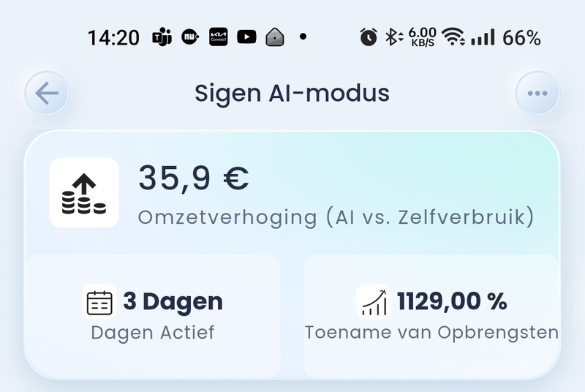This screenshot has width=585, height=392.
Task: Open the Dagen Actief card
Action: pyautogui.click(x=153, y=316)
